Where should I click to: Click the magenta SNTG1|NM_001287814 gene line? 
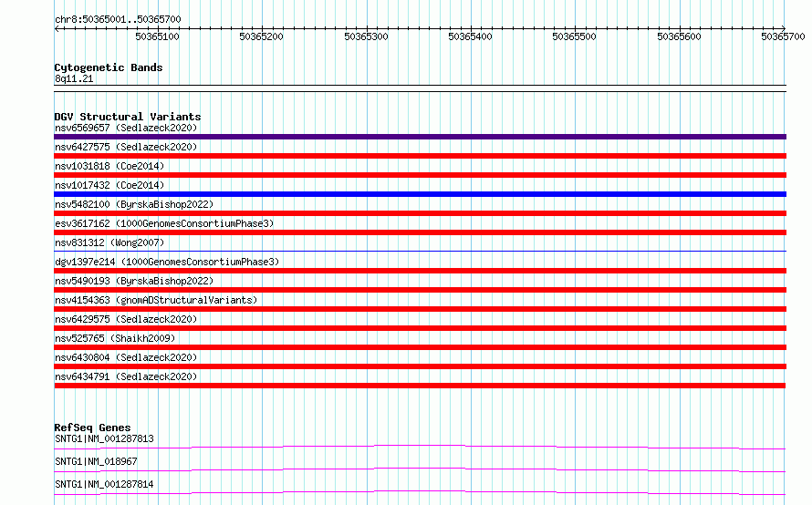(420, 492)
